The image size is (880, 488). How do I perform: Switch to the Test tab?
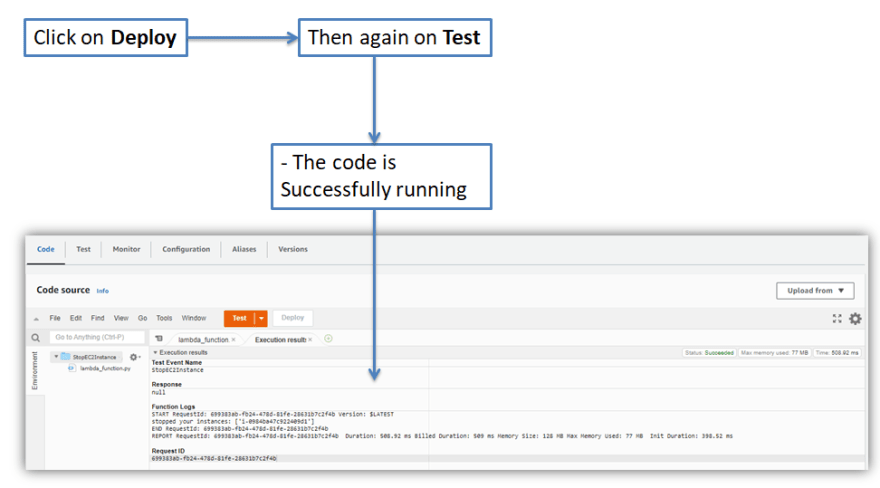(x=83, y=249)
